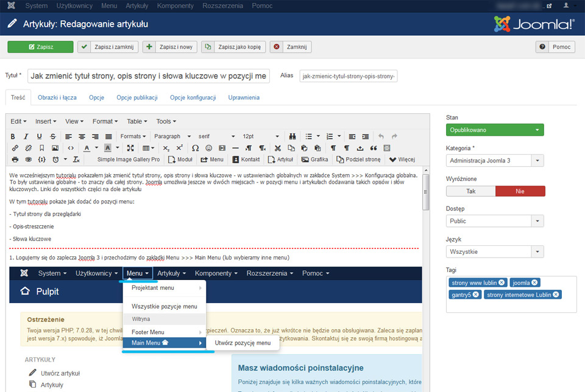This screenshot has height=392, width=585.
Task: Open the editor's Format menu
Action: coord(105,122)
